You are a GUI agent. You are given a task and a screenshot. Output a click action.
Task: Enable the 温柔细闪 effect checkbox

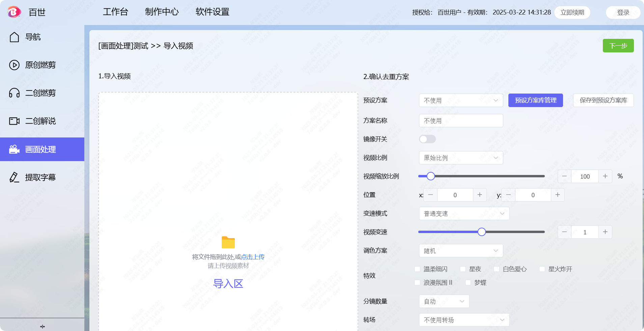click(417, 269)
